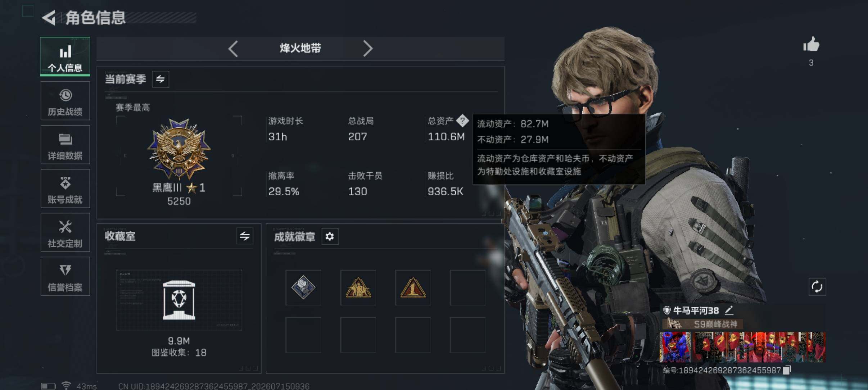Rotate the character with the refresh icon
The height and width of the screenshot is (390, 868).
(817, 287)
